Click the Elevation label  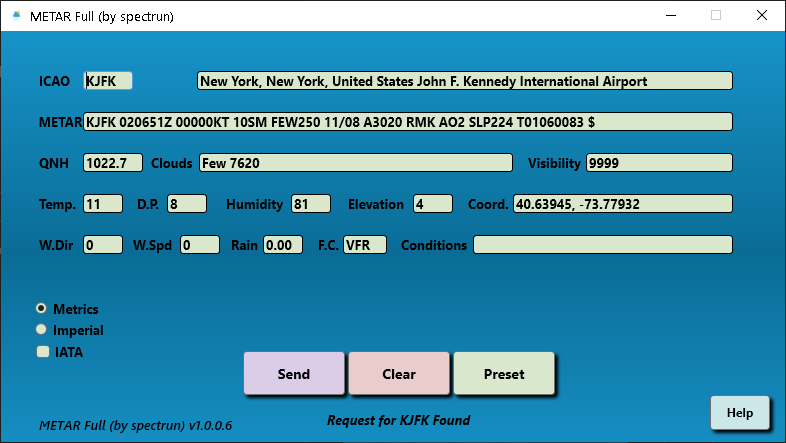click(x=375, y=204)
